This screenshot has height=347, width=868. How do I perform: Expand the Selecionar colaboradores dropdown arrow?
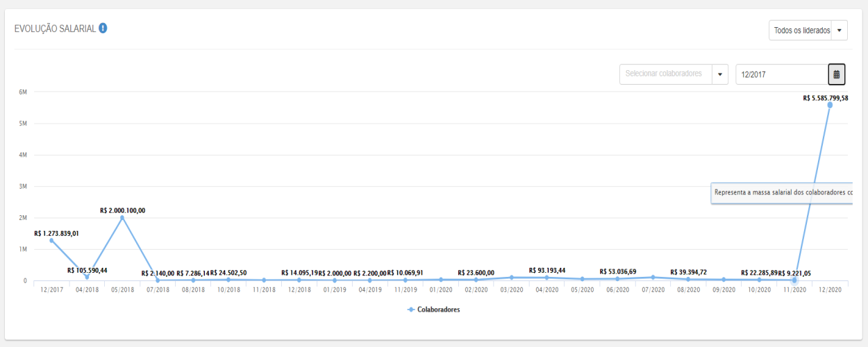coord(719,74)
